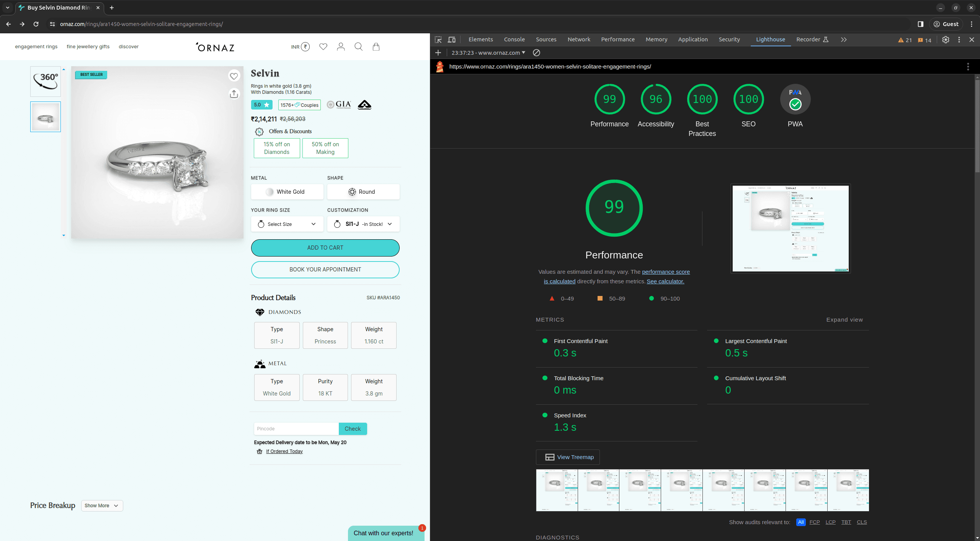This screenshot has width=980, height=541.
Task: Open the account profile icon
Action: (x=341, y=47)
